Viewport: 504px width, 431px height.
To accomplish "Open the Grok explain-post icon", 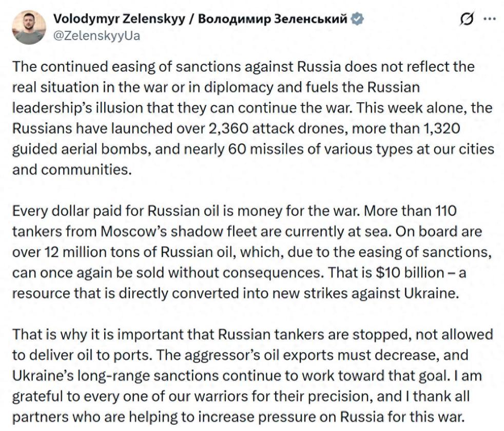I will pos(468,20).
